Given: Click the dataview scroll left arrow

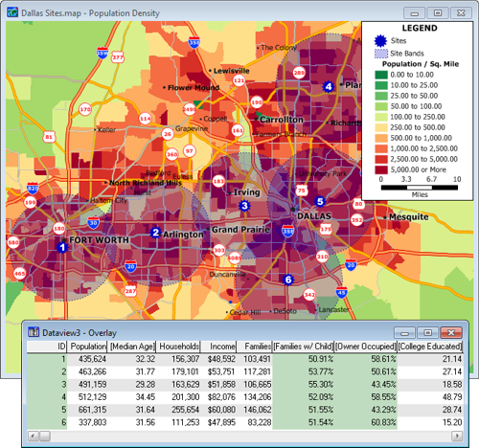Looking at the screenshot, I should coord(33,436).
